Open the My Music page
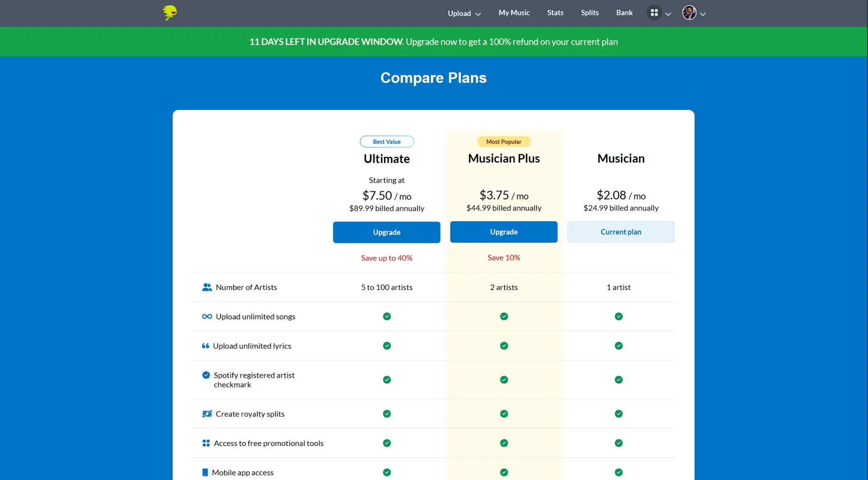The height and width of the screenshot is (480, 868). (514, 13)
